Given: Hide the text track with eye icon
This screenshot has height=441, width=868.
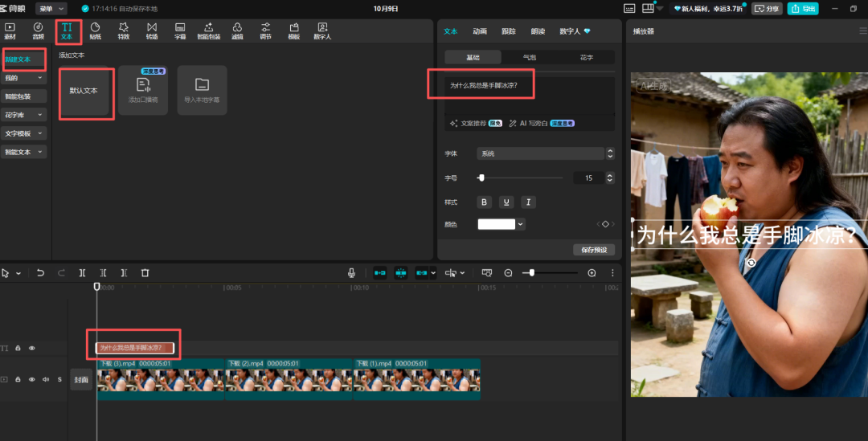Looking at the screenshot, I should coord(32,348).
